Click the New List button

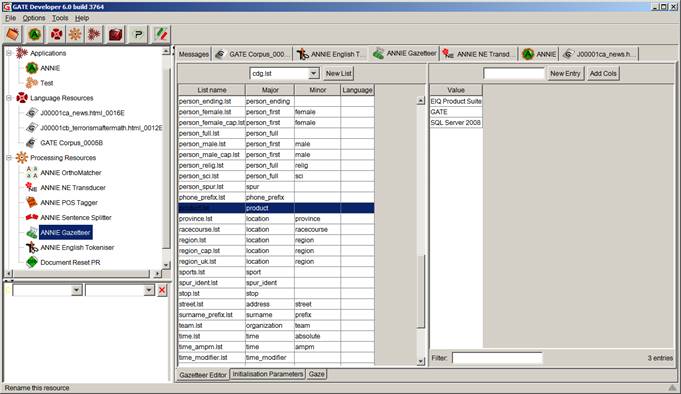tap(339, 73)
